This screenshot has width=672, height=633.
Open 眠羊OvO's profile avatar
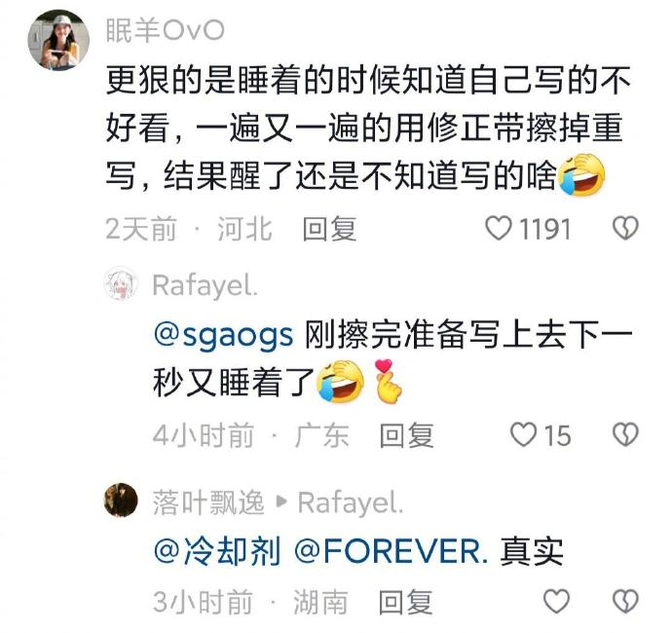coord(58,40)
